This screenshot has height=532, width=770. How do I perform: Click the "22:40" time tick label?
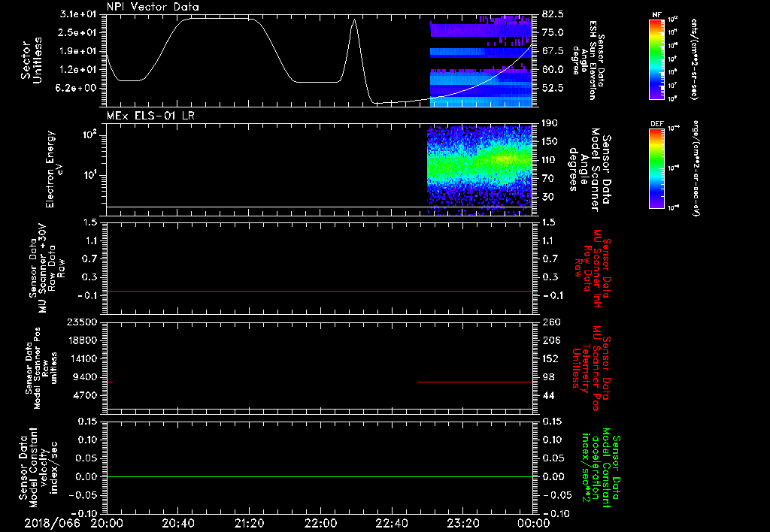(x=392, y=523)
